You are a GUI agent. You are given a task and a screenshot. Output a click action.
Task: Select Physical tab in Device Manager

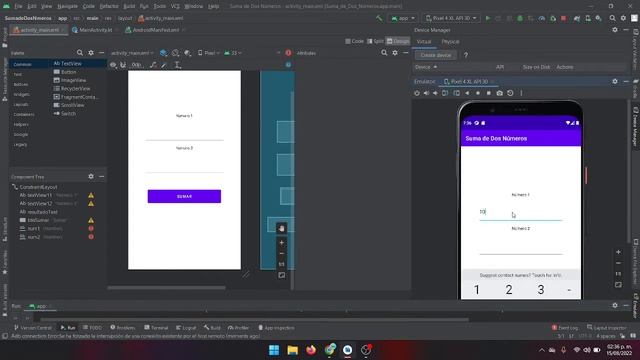(450, 42)
